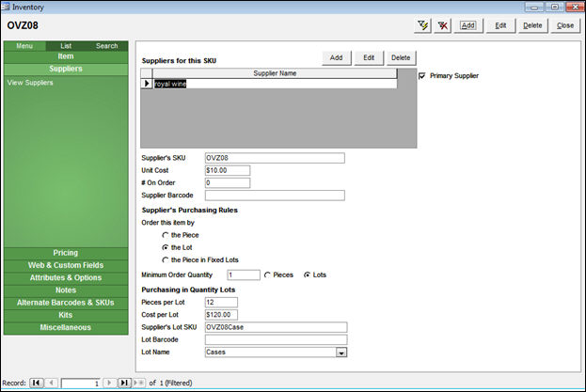Choose Pieces for minimum order quantity
Viewport: 586px width, 392px height.
pyautogui.click(x=267, y=275)
